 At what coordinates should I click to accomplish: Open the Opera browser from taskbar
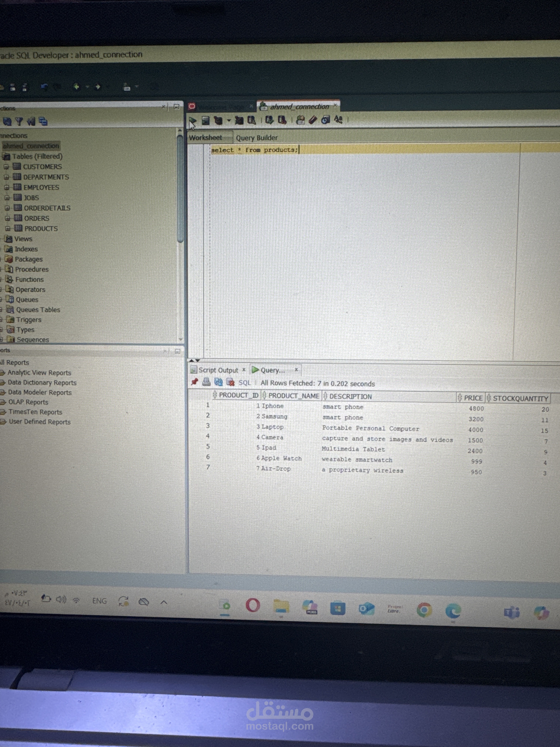tap(253, 605)
